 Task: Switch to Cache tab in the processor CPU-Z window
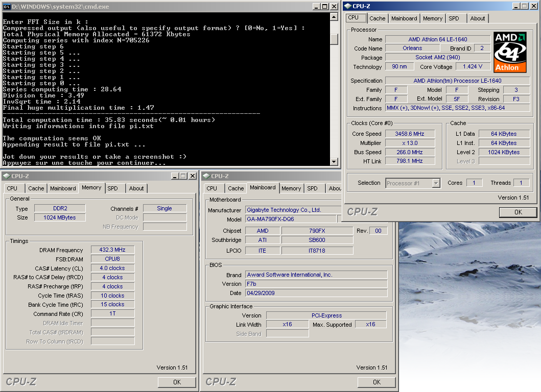pyautogui.click(x=377, y=18)
